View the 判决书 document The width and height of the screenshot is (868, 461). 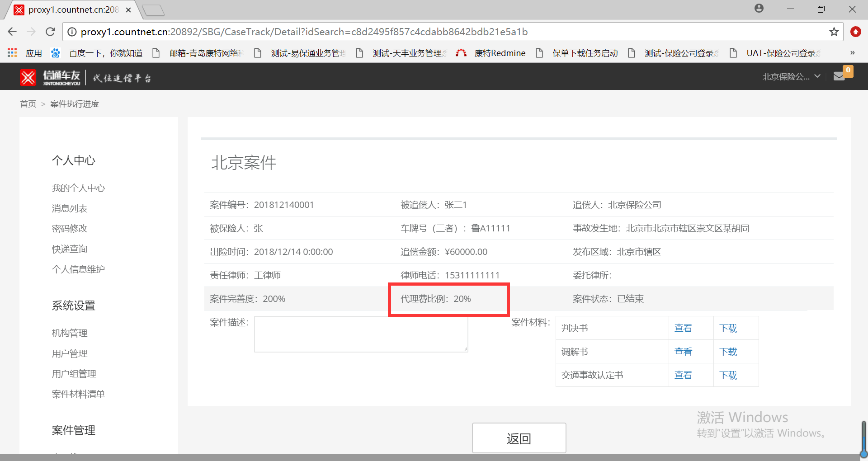coord(683,328)
